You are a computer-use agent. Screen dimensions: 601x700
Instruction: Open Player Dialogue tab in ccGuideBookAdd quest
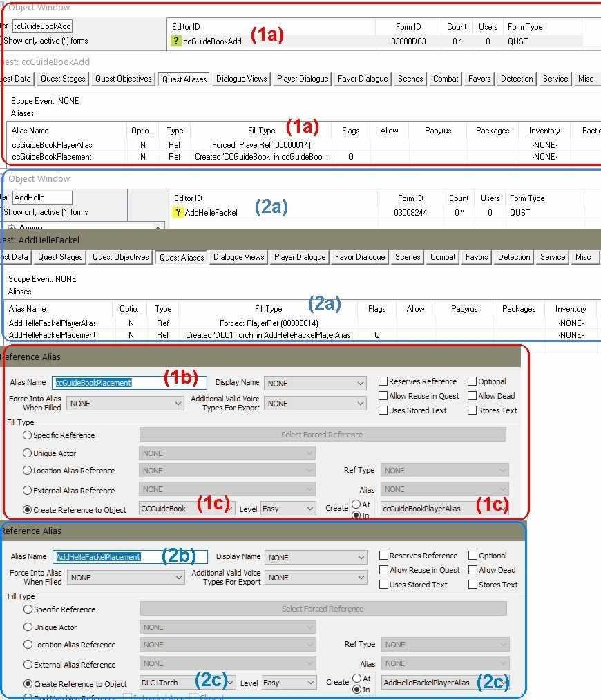pos(303,79)
